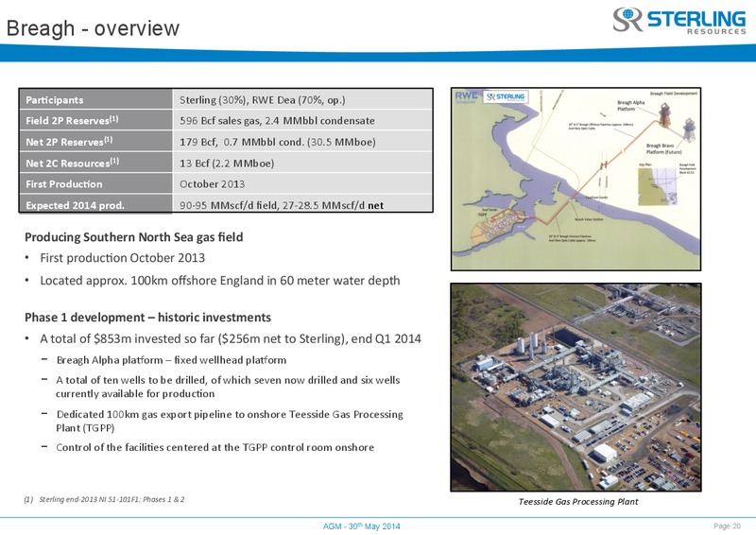Select heading 'Phase 1 development – historic investments'
756x535 pixels.
(147, 317)
